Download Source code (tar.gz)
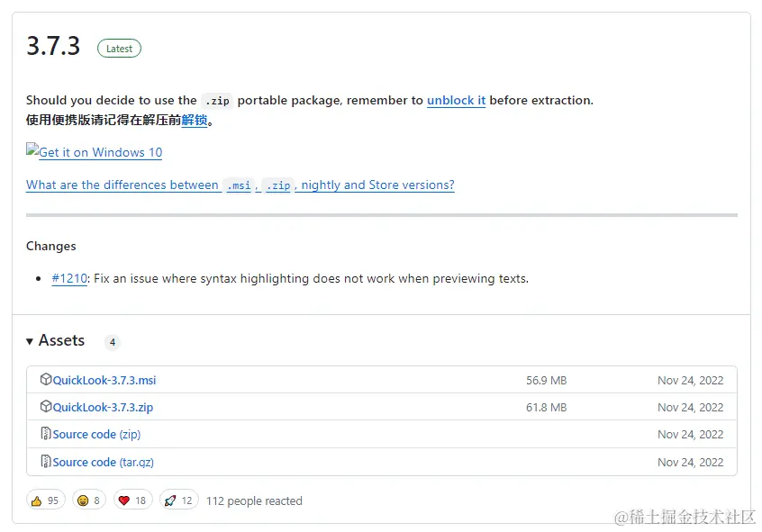Viewport: 762px width, 532px height. [103, 463]
